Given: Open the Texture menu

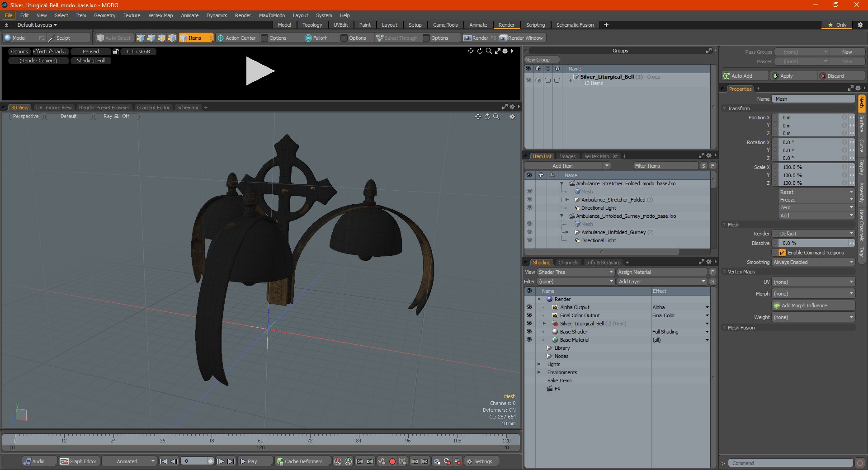Looking at the screenshot, I should tap(132, 15).
